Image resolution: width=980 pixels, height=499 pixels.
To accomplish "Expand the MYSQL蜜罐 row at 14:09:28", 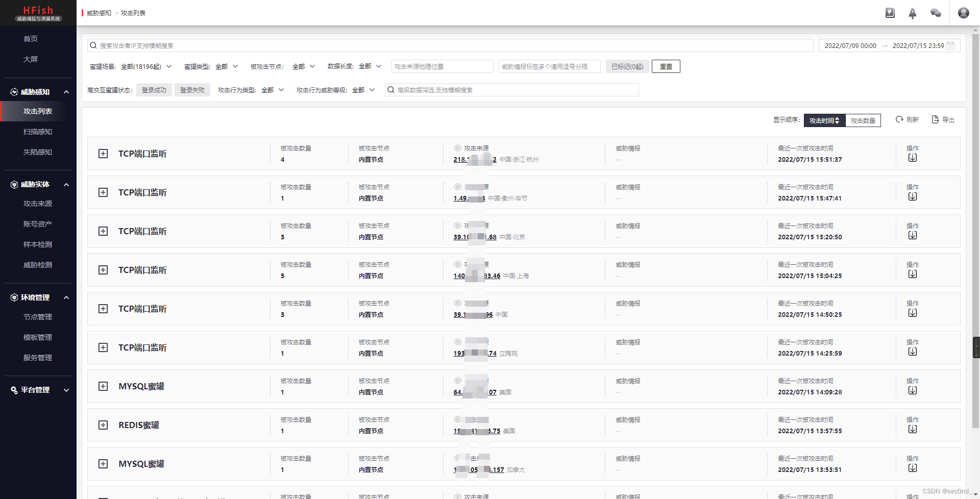I will (103, 386).
